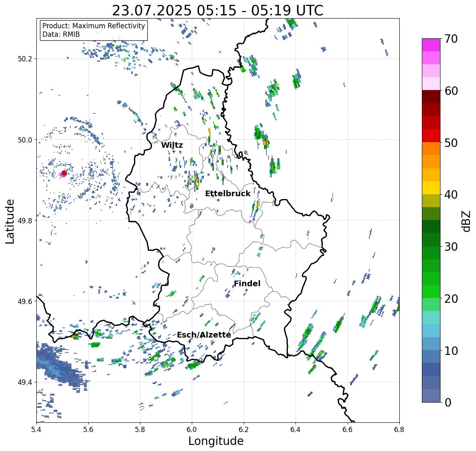Click the longitude tick label 5.6
This screenshot has width=476, height=451.
tap(88, 429)
